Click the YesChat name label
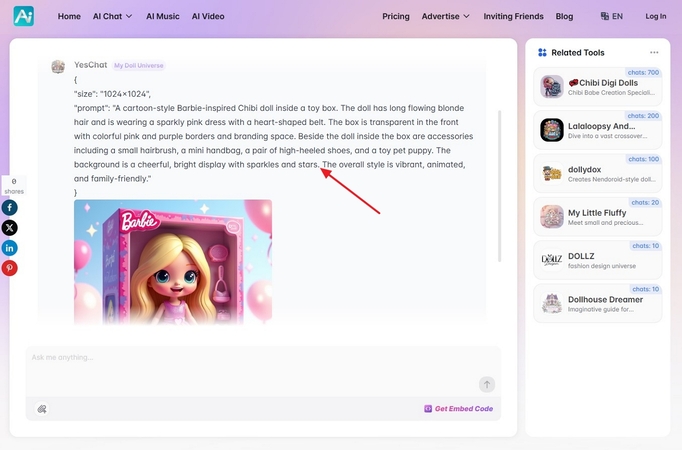The width and height of the screenshot is (682, 450). pyautogui.click(x=90, y=65)
